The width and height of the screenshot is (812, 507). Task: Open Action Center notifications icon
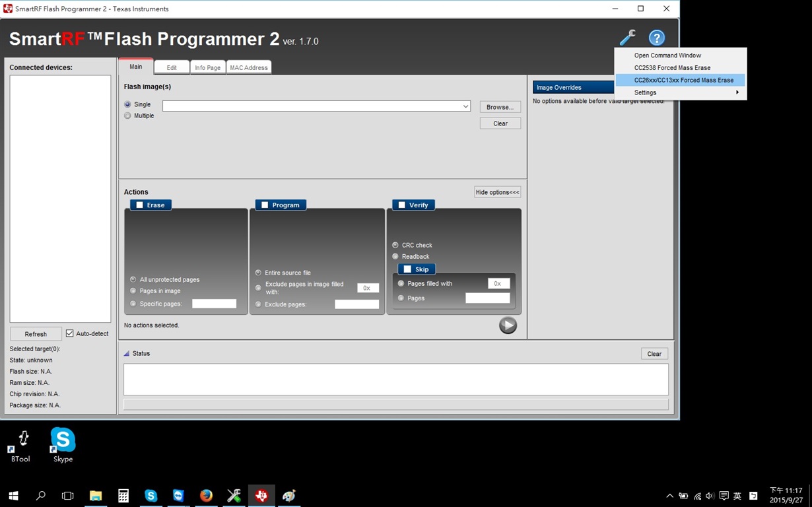pos(724,496)
